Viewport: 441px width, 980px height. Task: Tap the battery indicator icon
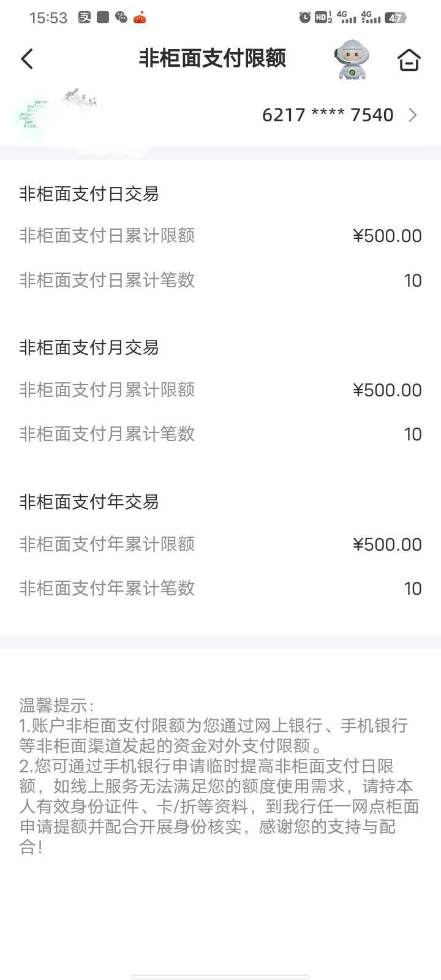click(x=396, y=18)
